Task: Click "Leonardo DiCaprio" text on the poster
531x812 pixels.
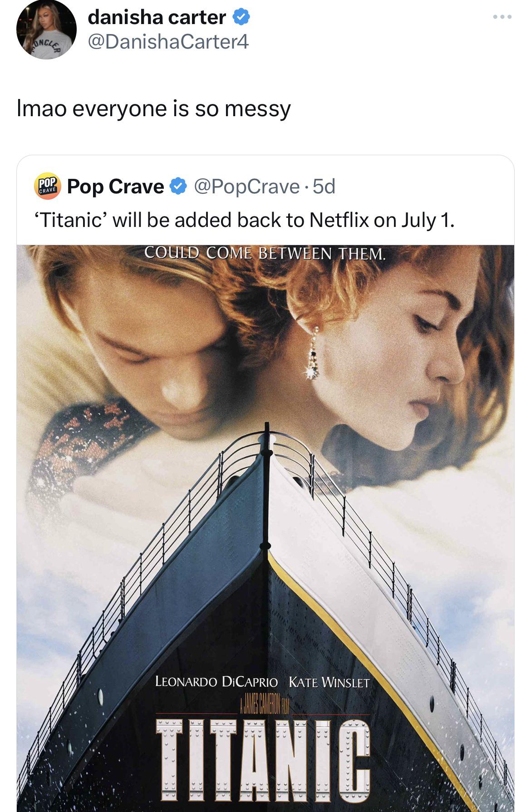Action: point(216,682)
